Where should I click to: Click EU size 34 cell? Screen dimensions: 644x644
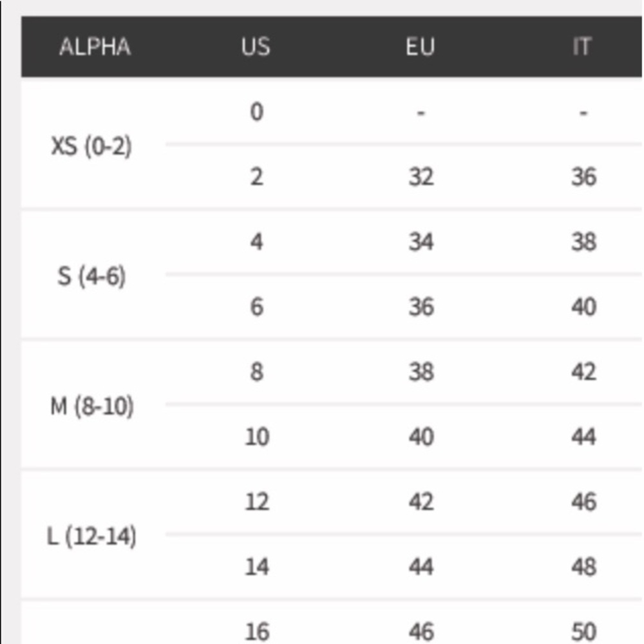click(x=421, y=242)
